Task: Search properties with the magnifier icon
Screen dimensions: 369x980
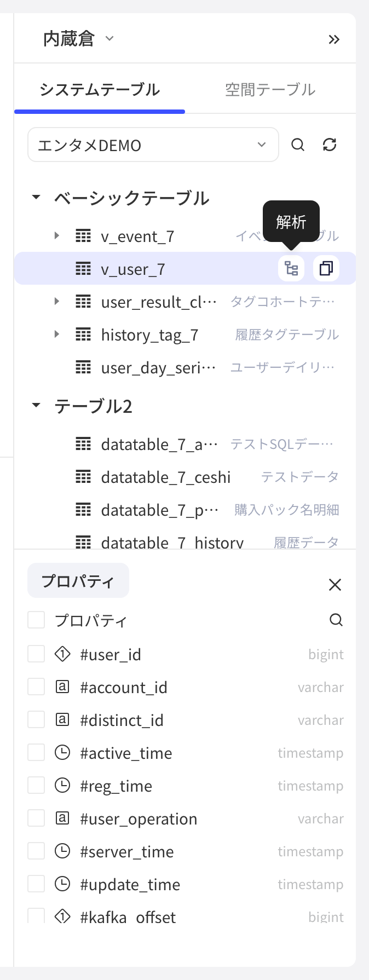Action: click(336, 620)
